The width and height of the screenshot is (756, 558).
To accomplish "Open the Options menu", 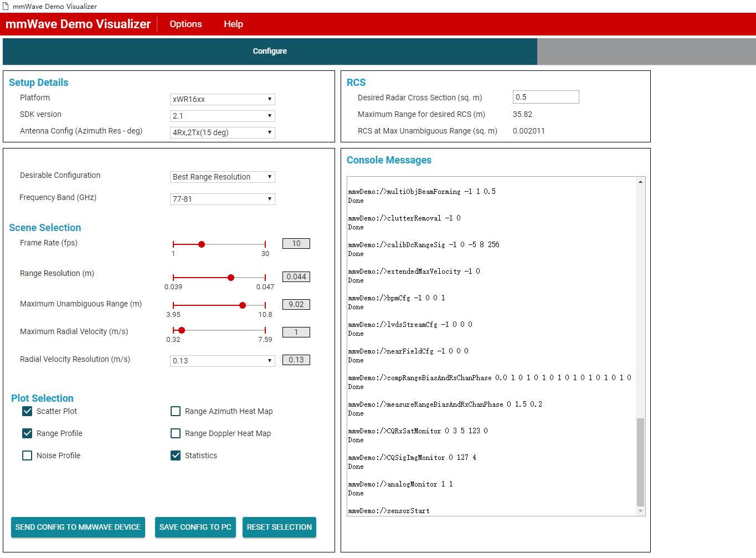I will (186, 24).
